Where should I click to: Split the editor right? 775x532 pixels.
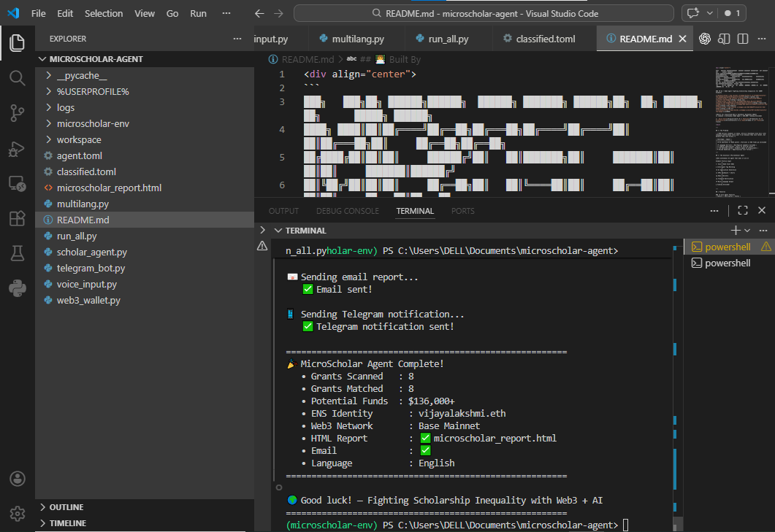pos(743,39)
